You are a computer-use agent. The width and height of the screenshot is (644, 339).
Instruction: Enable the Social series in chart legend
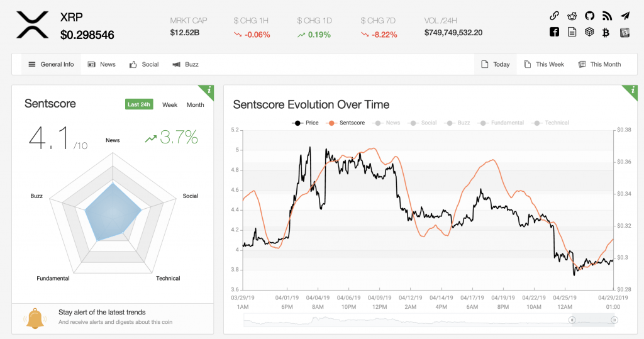point(422,123)
